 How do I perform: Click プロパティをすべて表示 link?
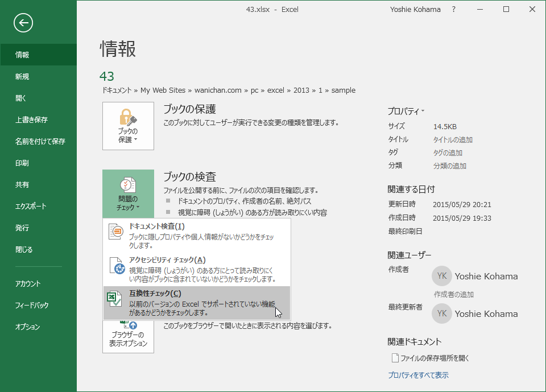click(418, 375)
